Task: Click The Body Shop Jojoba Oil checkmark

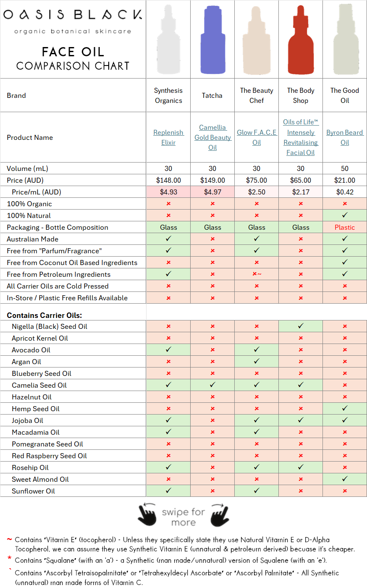Action: 301,420
